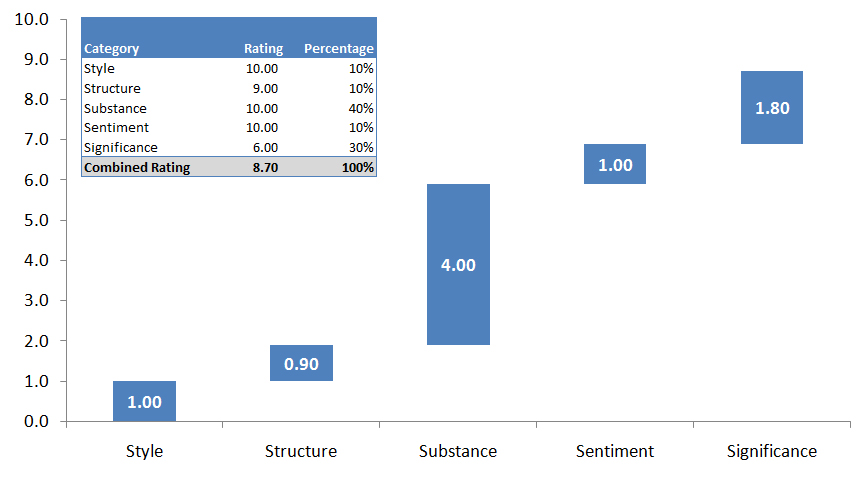This screenshot has height=477, width=866.
Task: Click the Style bar in the chart
Action: (x=144, y=401)
